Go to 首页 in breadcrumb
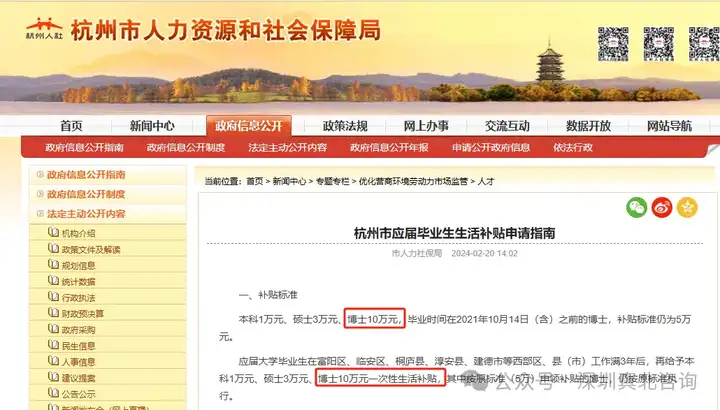The image size is (720, 410). coord(254,181)
